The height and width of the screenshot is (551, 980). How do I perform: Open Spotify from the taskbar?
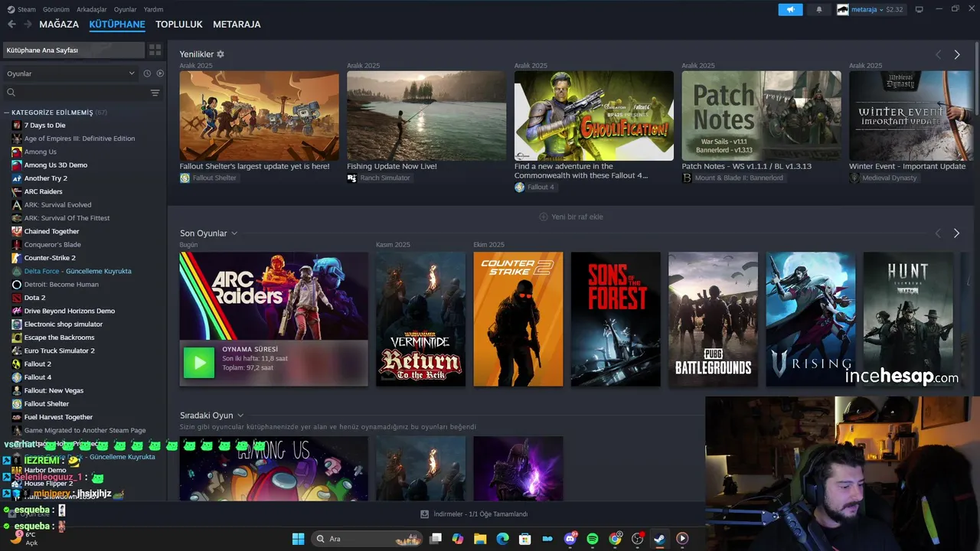tap(593, 539)
